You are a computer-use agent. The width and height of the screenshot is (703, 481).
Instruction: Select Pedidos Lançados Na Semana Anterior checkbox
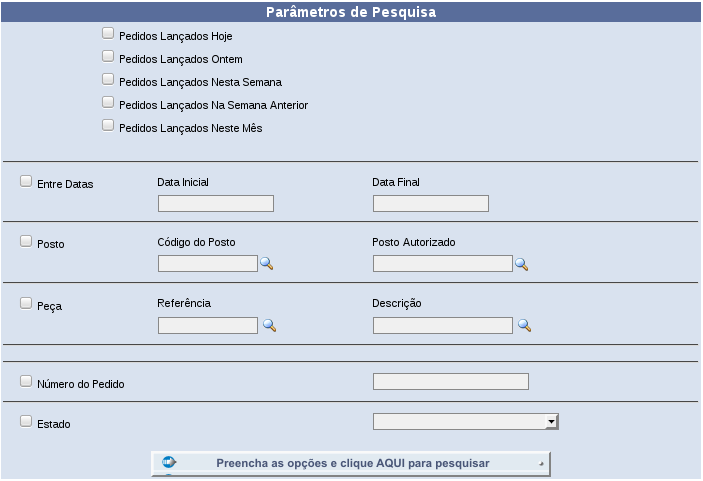[x=108, y=102]
